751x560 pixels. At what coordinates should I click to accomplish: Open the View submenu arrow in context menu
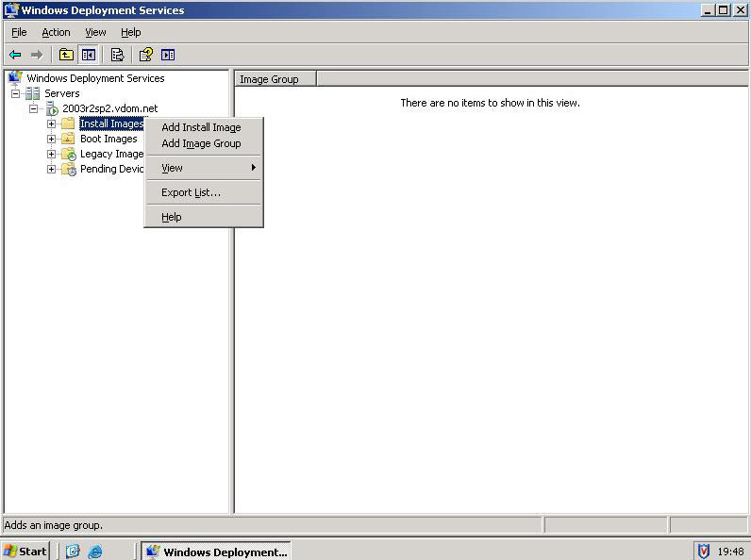click(254, 168)
